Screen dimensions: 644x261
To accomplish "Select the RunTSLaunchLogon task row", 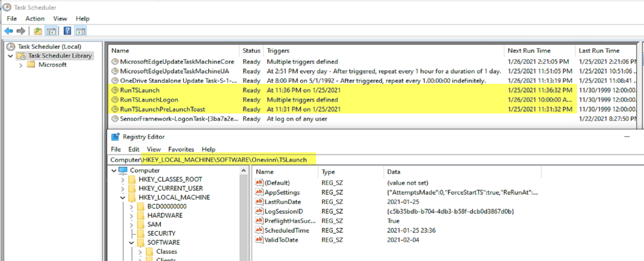I will pos(149,100).
